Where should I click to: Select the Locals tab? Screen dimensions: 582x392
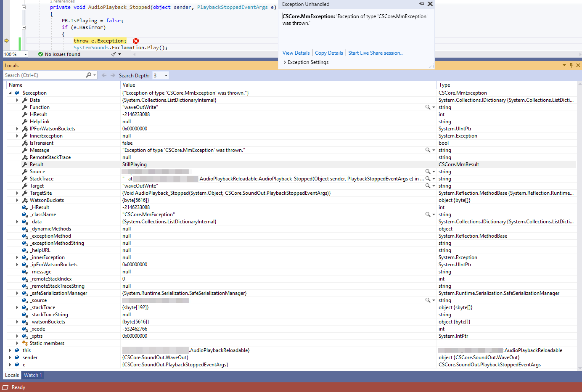[11, 375]
